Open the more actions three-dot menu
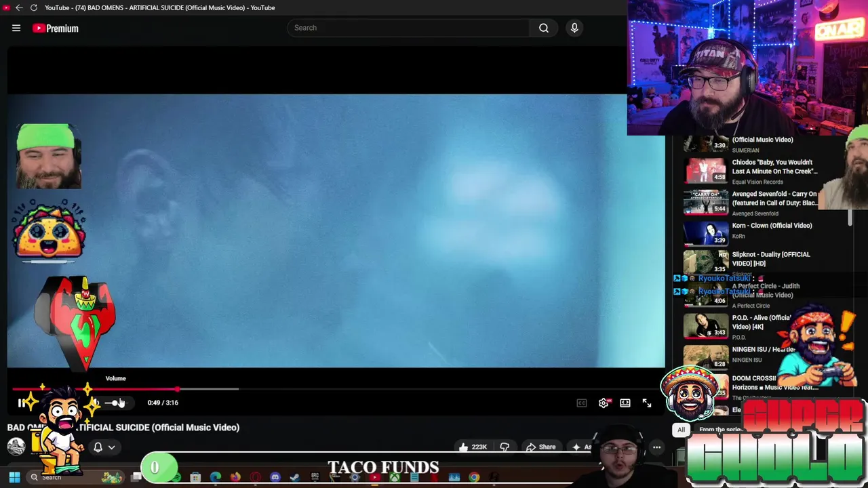Viewport: 868px width, 488px height. click(x=656, y=447)
